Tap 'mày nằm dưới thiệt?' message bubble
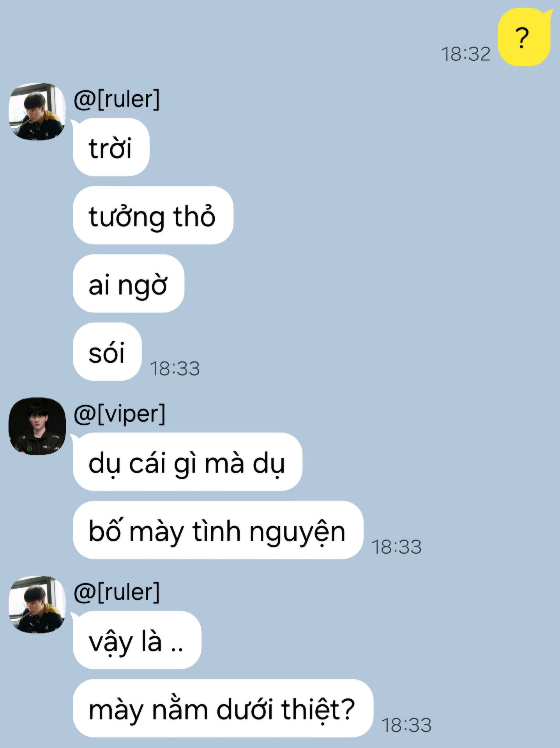Image resolution: width=560 pixels, height=748 pixels. [x=223, y=708]
